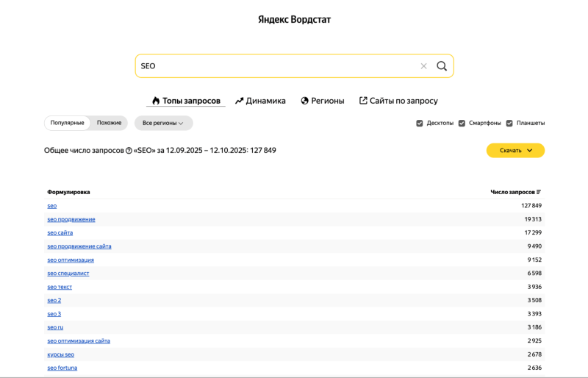Disable the Планшеты checkbox
This screenshot has height=378, width=588.
coord(509,123)
